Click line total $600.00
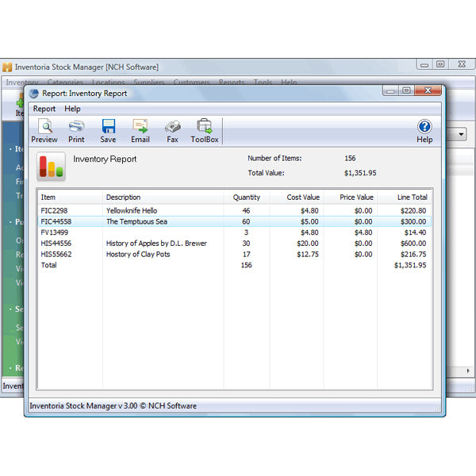476x476 pixels. click(x=413, y=244)
